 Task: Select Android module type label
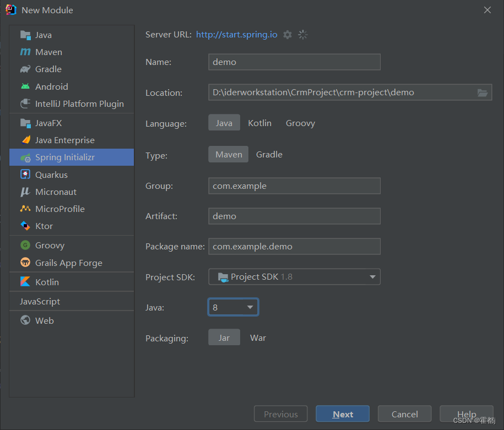[x=52, y=87]
